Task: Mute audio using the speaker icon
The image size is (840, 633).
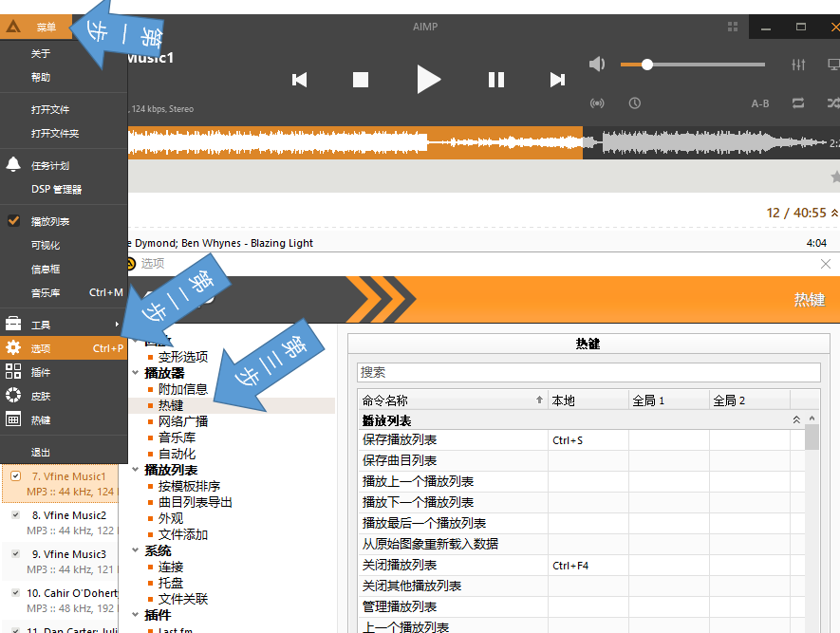Action: point(597,65)
